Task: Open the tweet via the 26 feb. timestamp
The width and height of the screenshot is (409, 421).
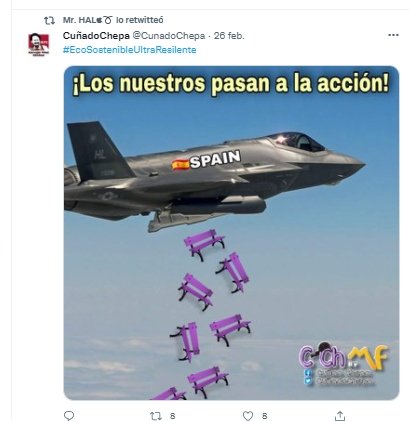Action: tap(229, 36)
